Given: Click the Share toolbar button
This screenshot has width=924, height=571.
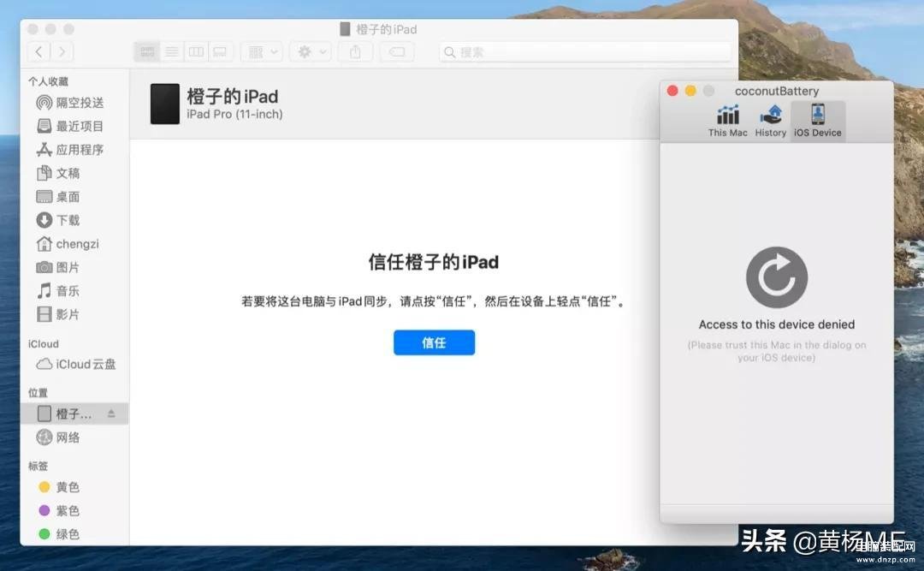Looking at the screenshot, I should 355,52.
